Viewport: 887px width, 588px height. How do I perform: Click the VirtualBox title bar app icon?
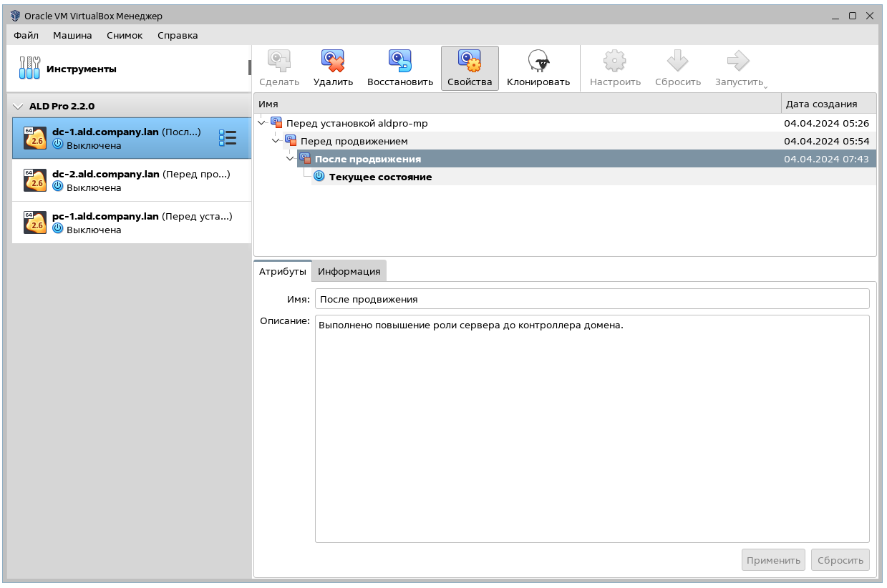[x=16, y=16]
